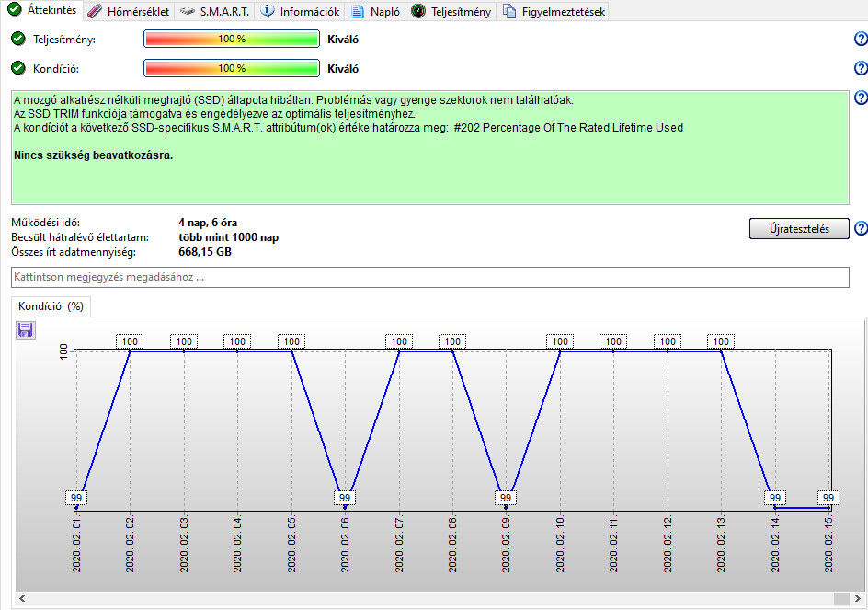Click the comment field Kattintson megjegyzés megadásához

[x=430, y=277]
